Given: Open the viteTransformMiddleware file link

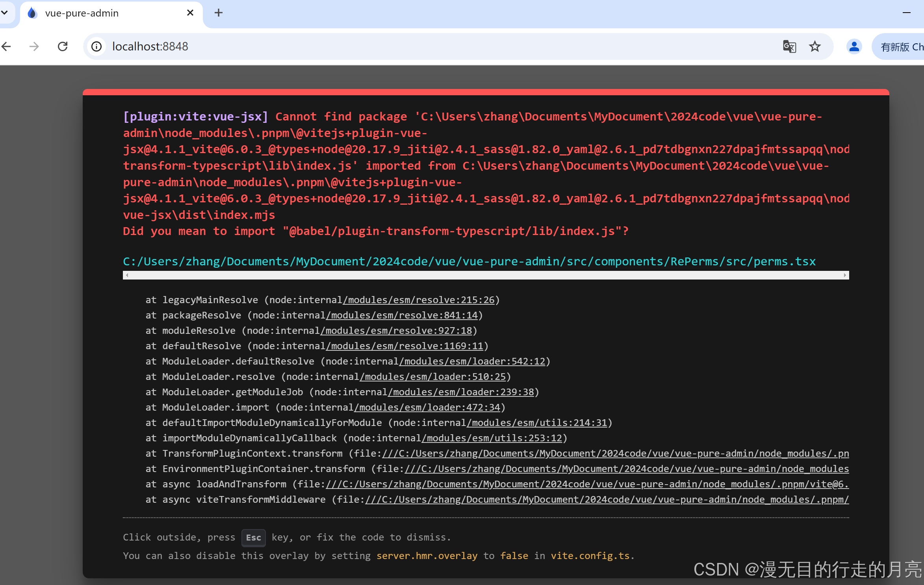Looking at the screenshot, I should [607, 500].
